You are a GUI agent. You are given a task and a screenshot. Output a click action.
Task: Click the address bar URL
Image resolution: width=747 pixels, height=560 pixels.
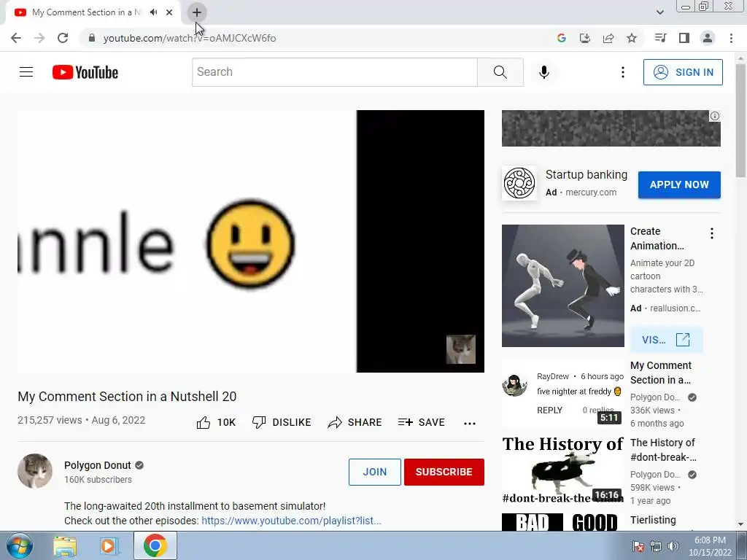[x=190, y=38]
